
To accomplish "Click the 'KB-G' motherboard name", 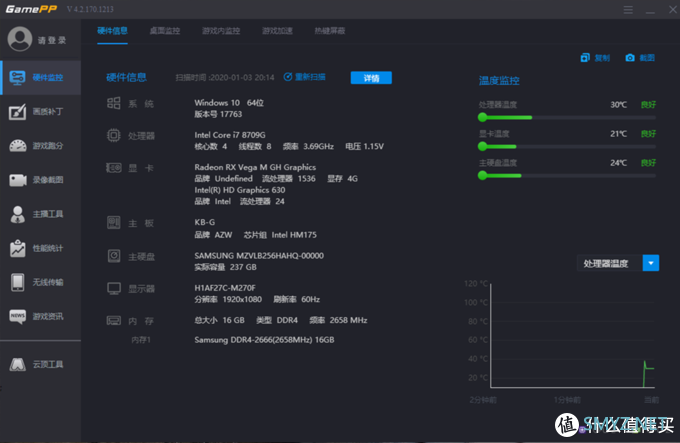I will click(204, 222).
